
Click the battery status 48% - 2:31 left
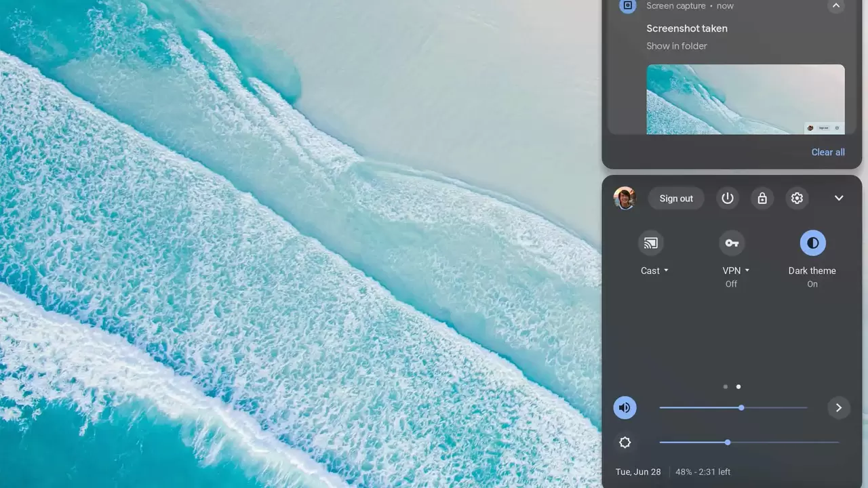[703, 472]
